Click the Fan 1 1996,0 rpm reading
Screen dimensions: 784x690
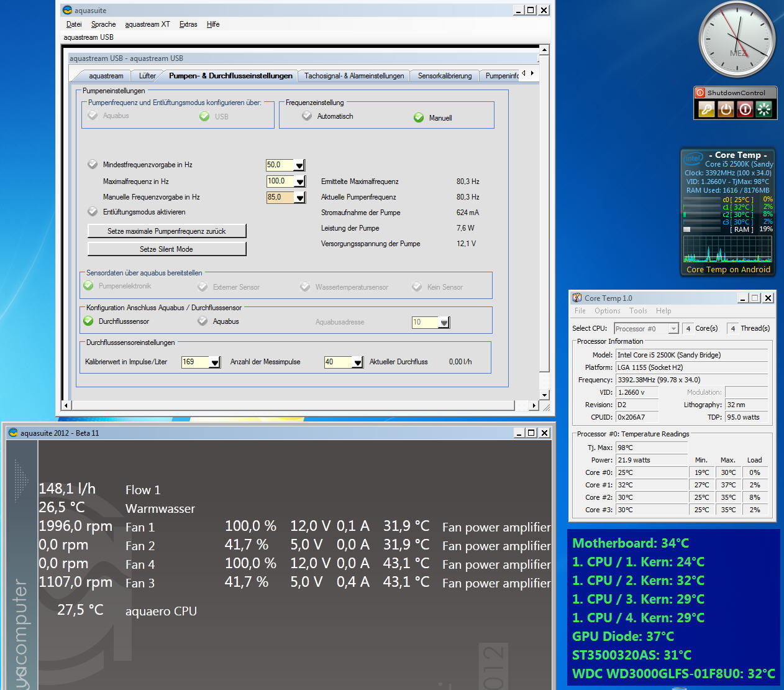tap(75, 526)
